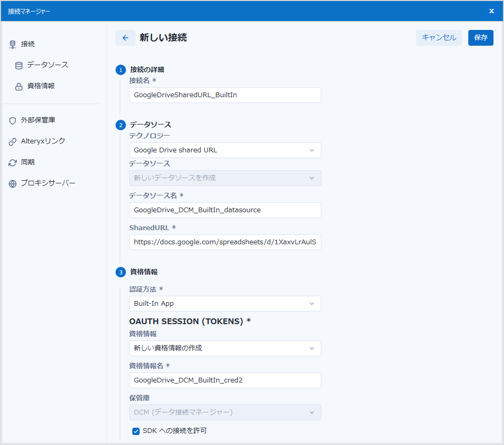504x445 pixels.
Task: Open the テクノロジー dropdown
Action: tap(225, 150)
